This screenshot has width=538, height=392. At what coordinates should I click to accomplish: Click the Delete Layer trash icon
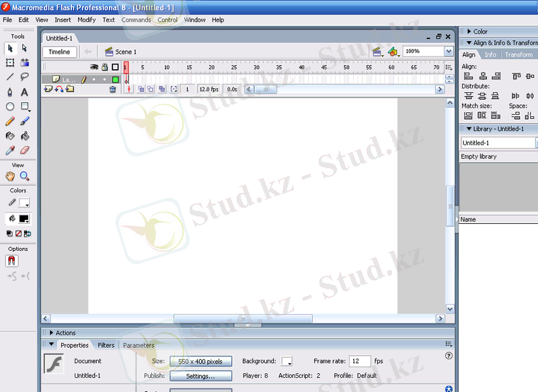112,89
